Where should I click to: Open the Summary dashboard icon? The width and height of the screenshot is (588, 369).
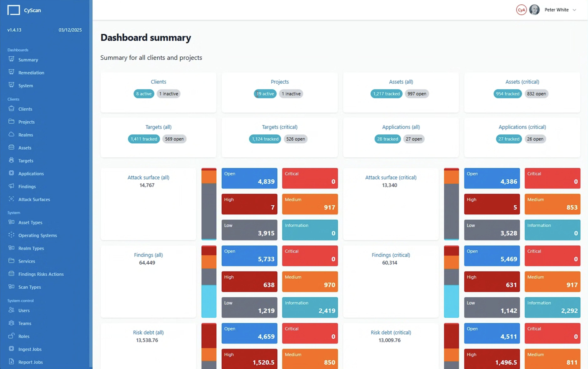[x=11, y=59]
